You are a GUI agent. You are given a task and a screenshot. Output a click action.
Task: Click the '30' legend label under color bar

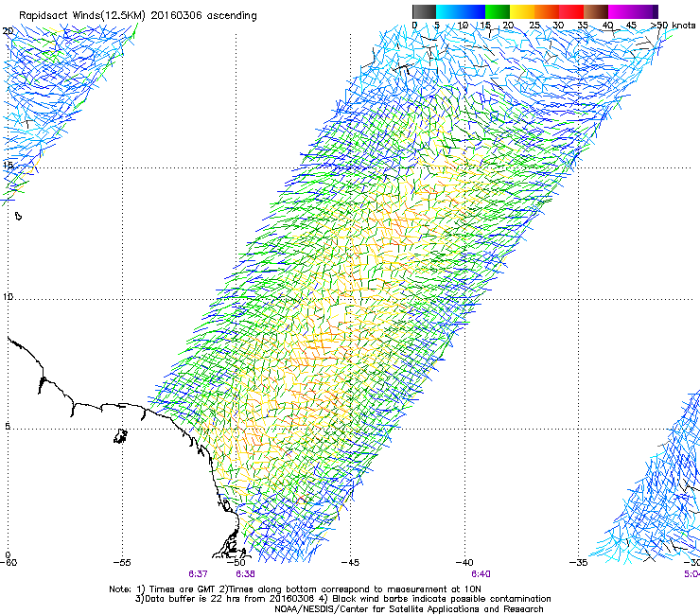558,26
